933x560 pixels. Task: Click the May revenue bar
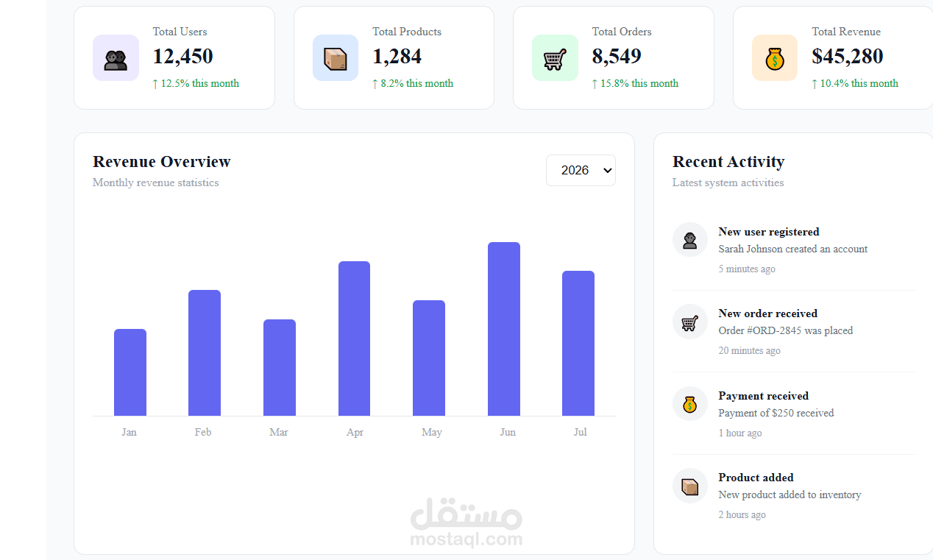[429, 358]
